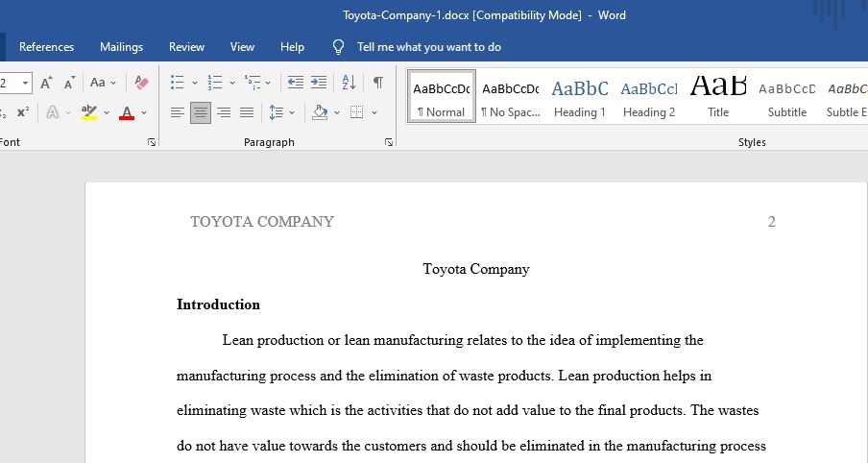Open font color dropdown arrow

click(144, 113)
